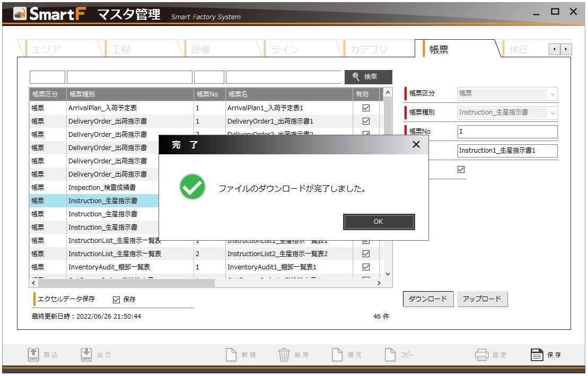The image size is (588, 376).
Task: Open the 帳票種別 dropdown
Action: (552, 113)
